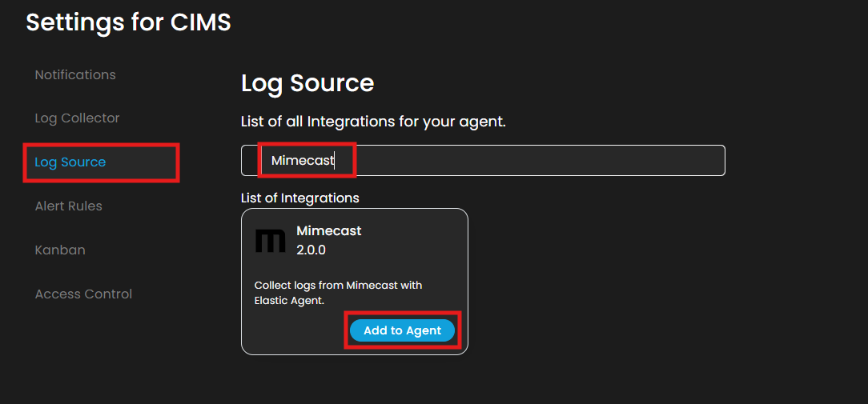Image resolution: width=868 pixels, height=404 pixels.
Task: Open Alert Rules settings
Action: click(69, 206)
